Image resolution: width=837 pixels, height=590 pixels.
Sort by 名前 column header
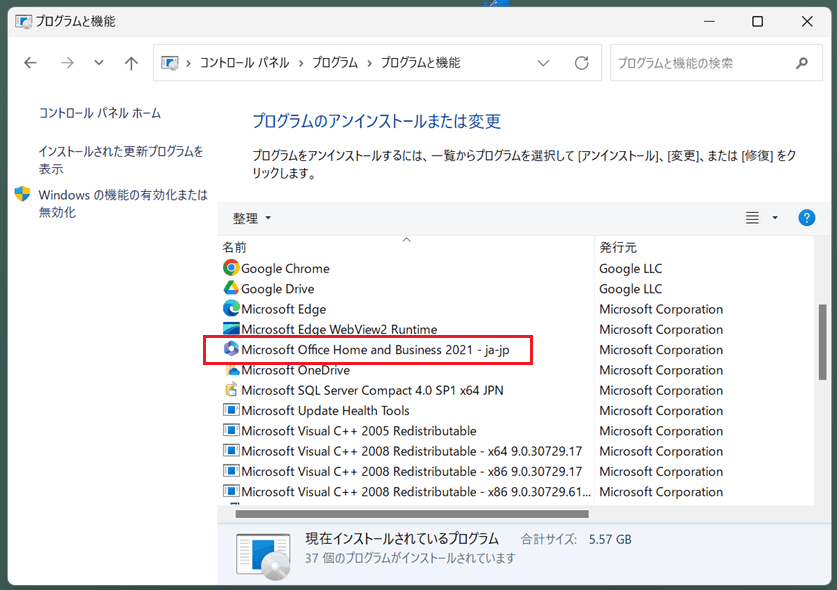[x=235, y=247]
